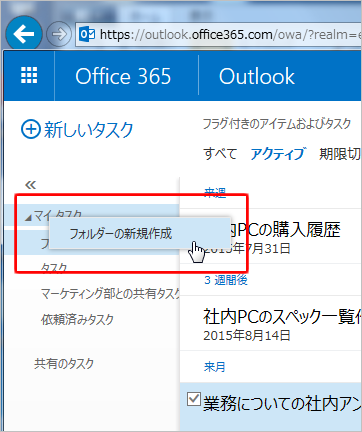Click the plus icon for new task
Image resolution: width=362 pixels, height=432 pixels.
[x=31, y=129]
